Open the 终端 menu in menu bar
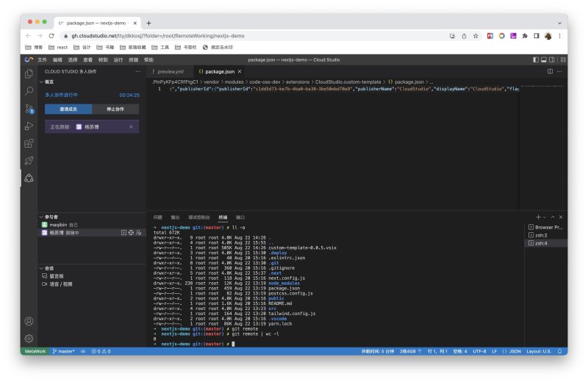 point(134,60)
